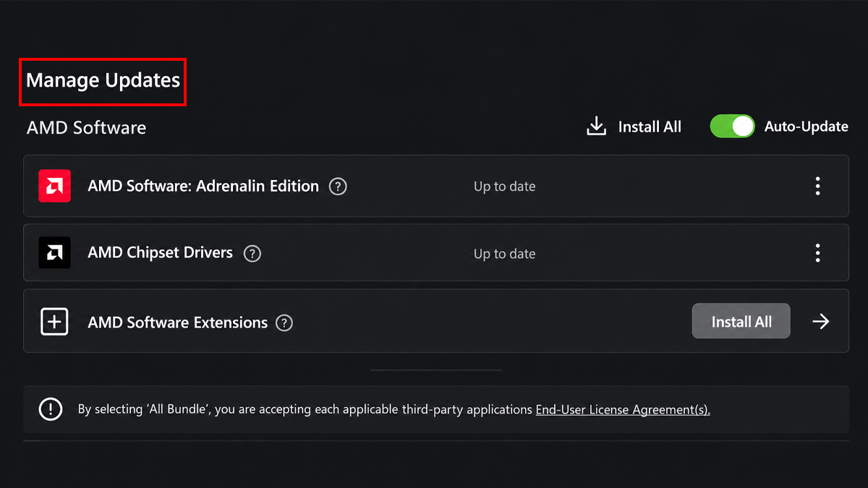Click the AMD Software Extensions title
The height and width of the screenshot is (488, 868).
[178, 322]
